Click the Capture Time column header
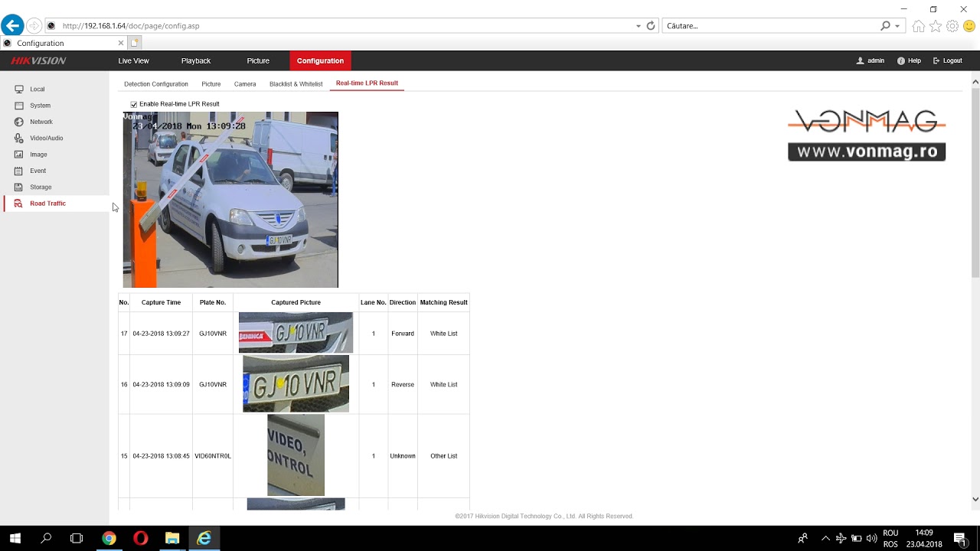This screenshot has height=551, width=980. pos(161,302)
